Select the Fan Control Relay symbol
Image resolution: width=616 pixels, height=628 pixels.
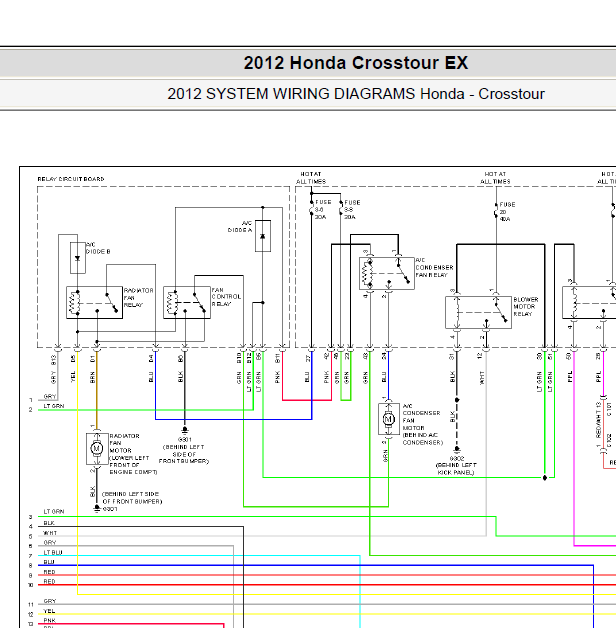187,302
